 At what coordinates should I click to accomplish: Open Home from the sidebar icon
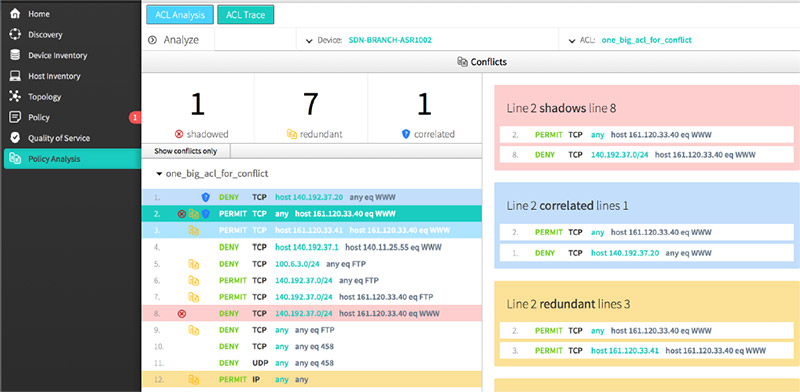click(x=15, y=14)
